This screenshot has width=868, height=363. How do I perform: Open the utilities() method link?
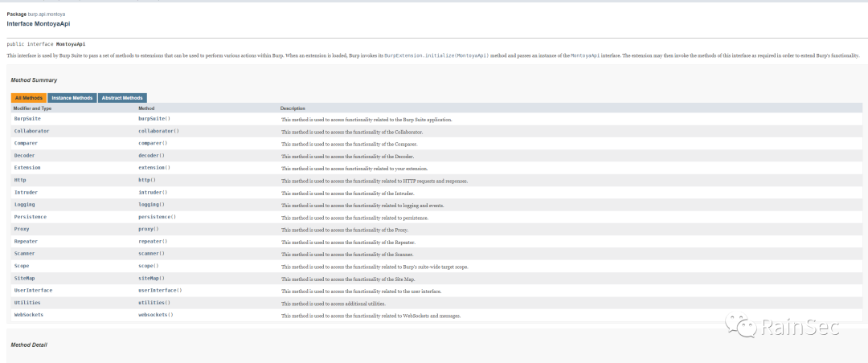(154, 303)
